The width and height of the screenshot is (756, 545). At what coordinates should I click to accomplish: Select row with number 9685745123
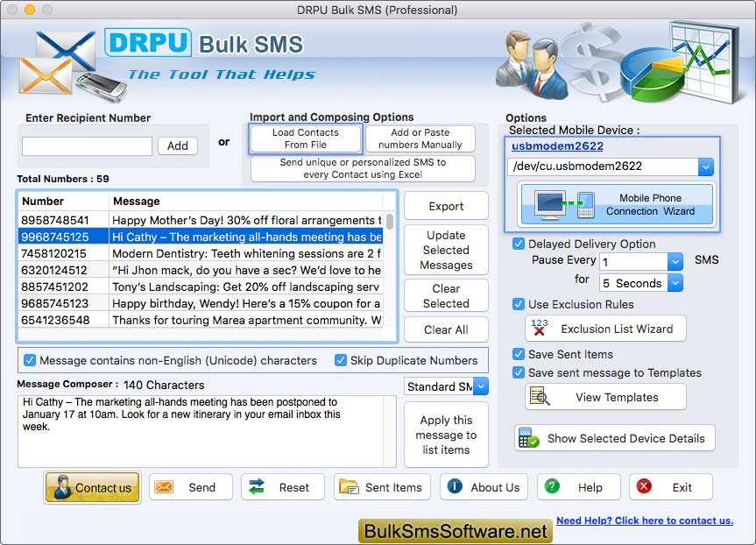coord(201,303)
